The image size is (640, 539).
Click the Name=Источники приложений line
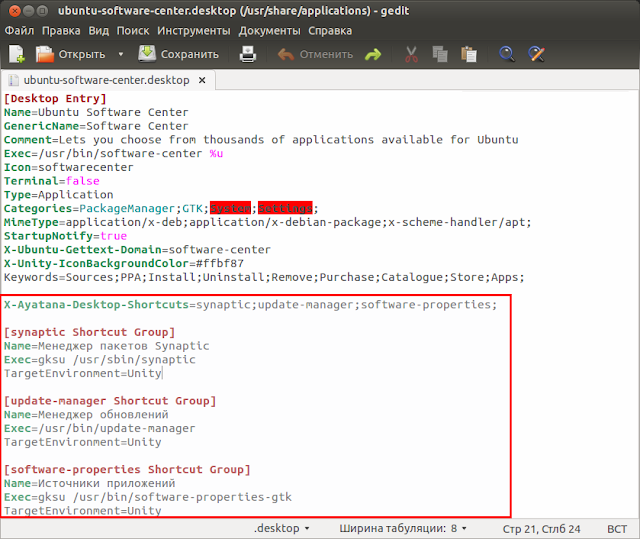(89, 484)
